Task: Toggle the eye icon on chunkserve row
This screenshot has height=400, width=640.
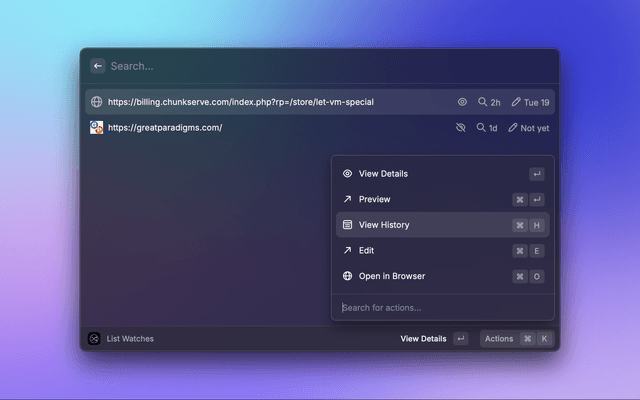Action: pyautogui.click(x=463, y=102)
